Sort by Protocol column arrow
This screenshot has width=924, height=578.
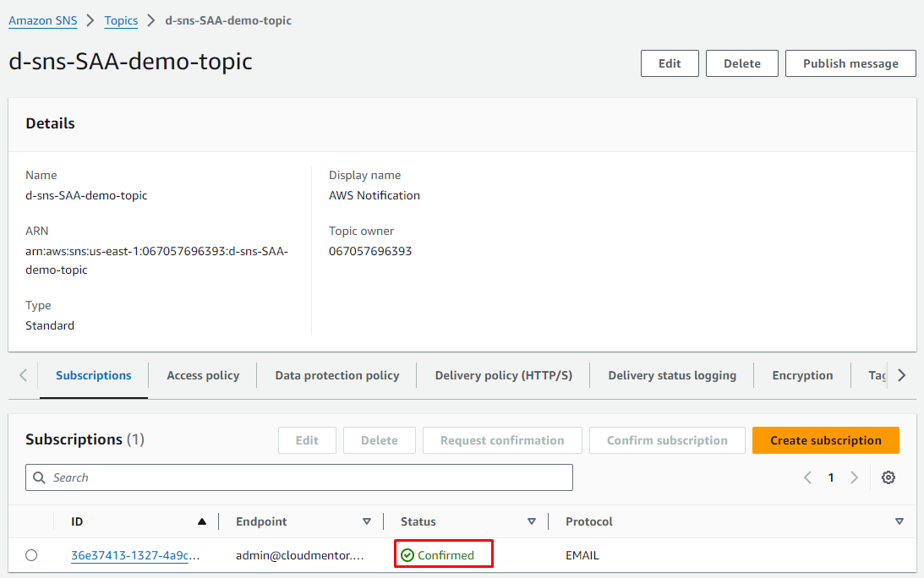[x=899, y=521]
